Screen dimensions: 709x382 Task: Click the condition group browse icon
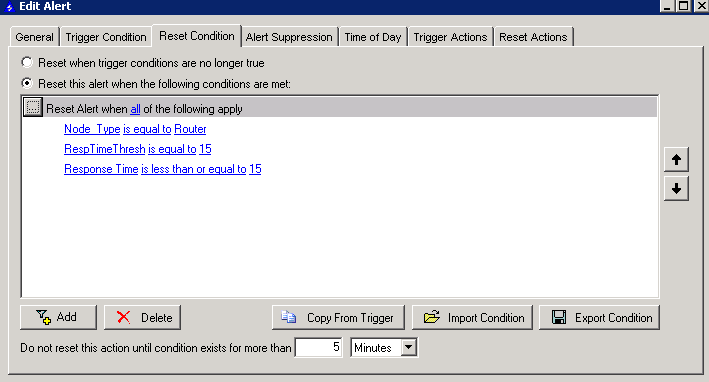[x=33, y=108]
